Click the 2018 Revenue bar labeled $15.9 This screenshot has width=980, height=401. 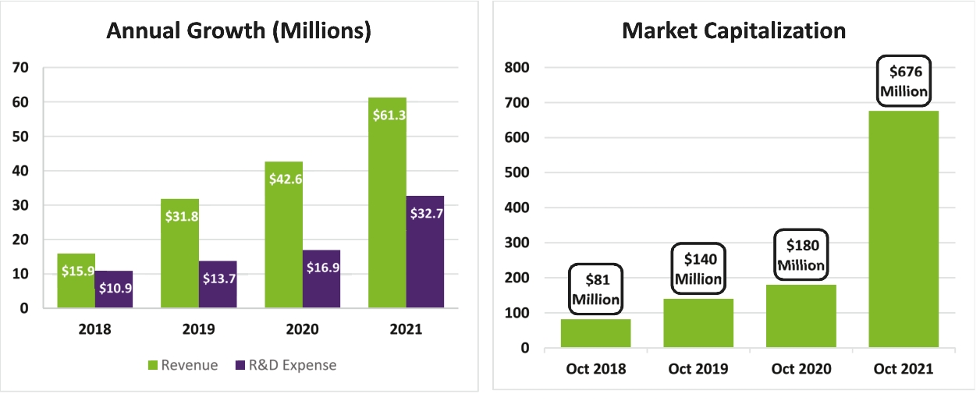tap(76, 281)
